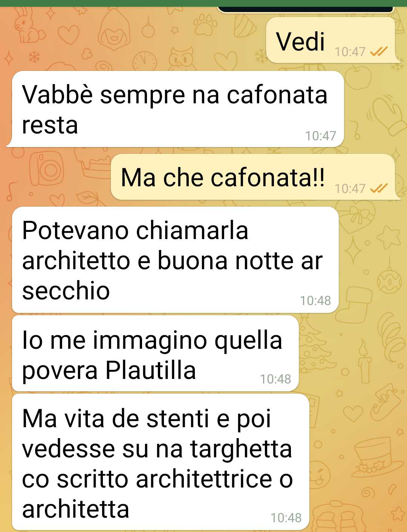
Task: Tap 10:47 timestamp on "Vabbè sempre" message
Action: click(321, 136)
